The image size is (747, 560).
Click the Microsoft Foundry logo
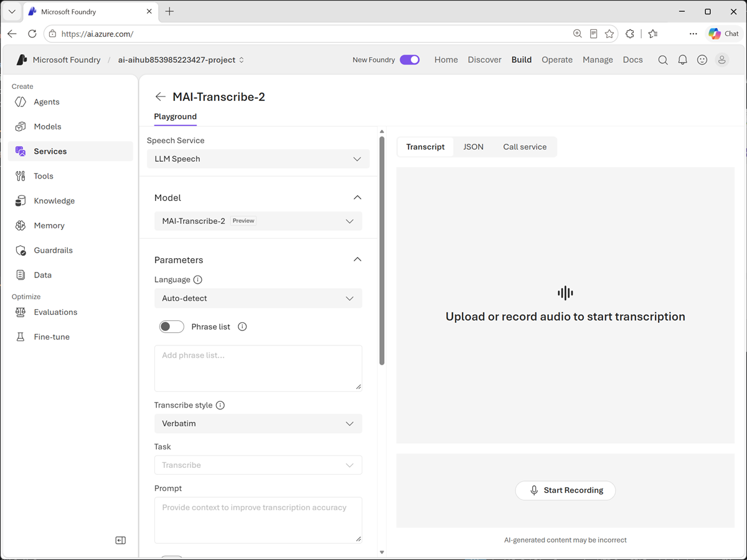tap(22, 60)
